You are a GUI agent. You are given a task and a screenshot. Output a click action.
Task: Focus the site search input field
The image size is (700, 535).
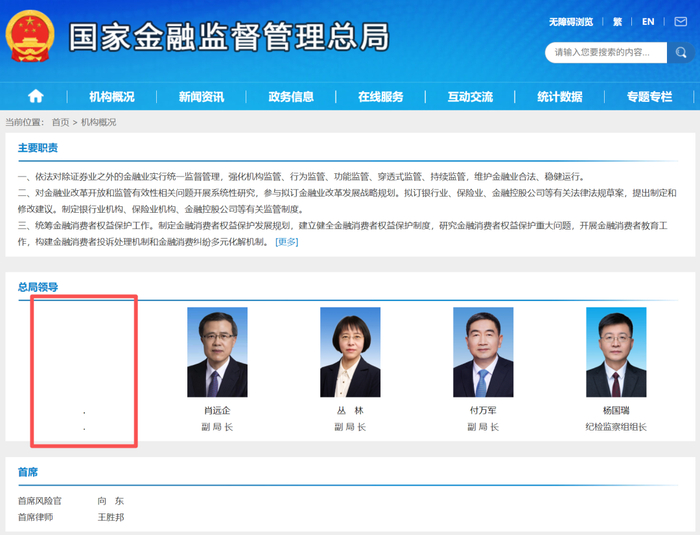(x=606, y=53)
